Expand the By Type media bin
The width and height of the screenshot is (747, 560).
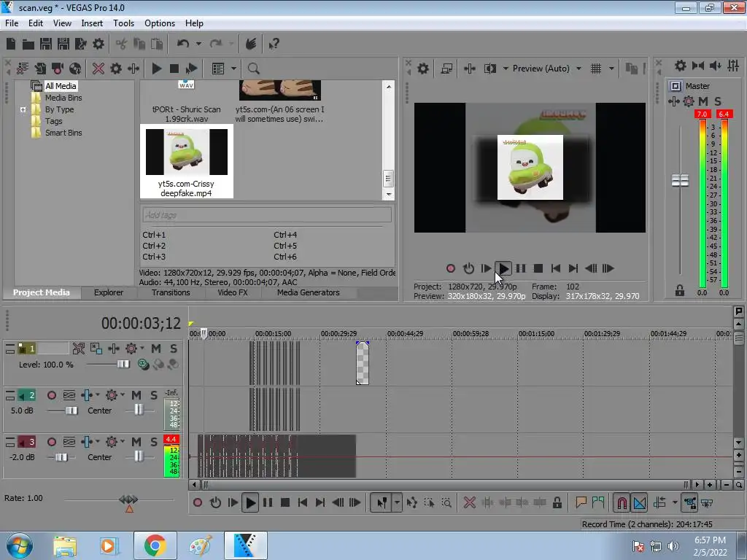tap(23, 109)
